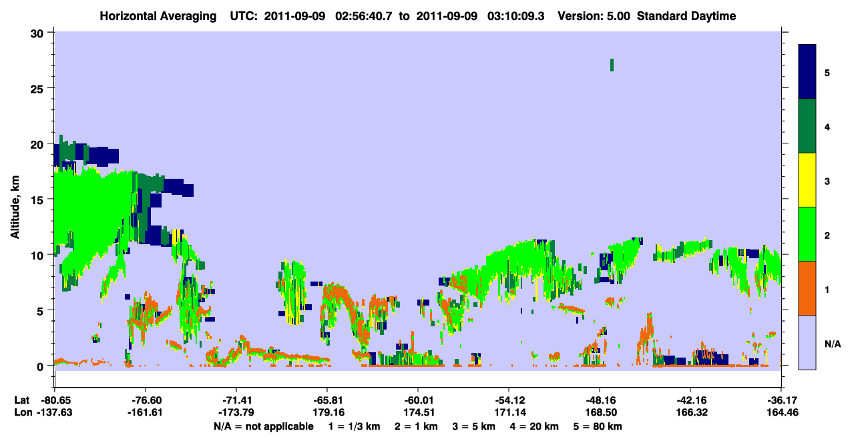Click the dark green colorbar segment labeled 4

tap(808, 126)
